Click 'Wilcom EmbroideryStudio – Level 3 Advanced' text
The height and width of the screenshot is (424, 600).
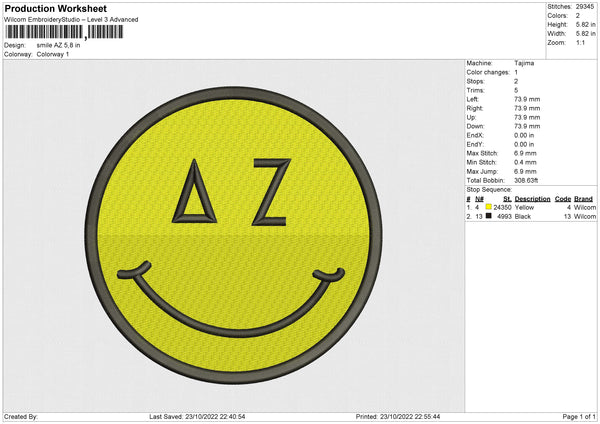pyautogui.click(x=71, y=20)
